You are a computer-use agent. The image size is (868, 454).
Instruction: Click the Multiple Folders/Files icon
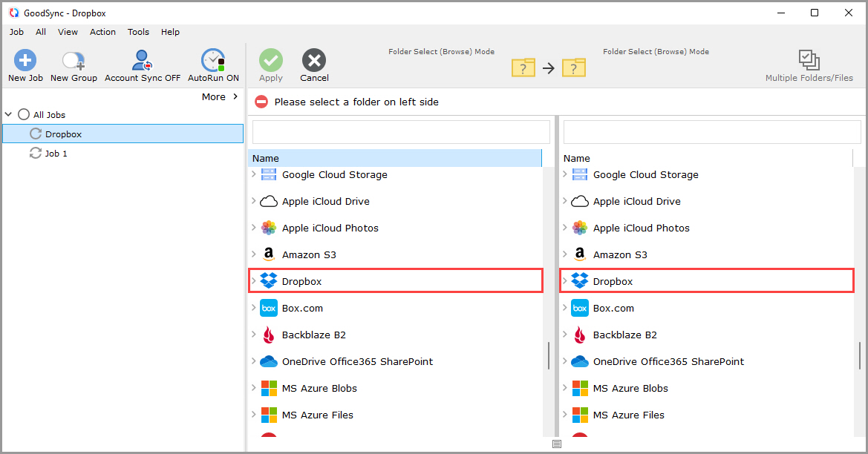(x=809, y=60)
